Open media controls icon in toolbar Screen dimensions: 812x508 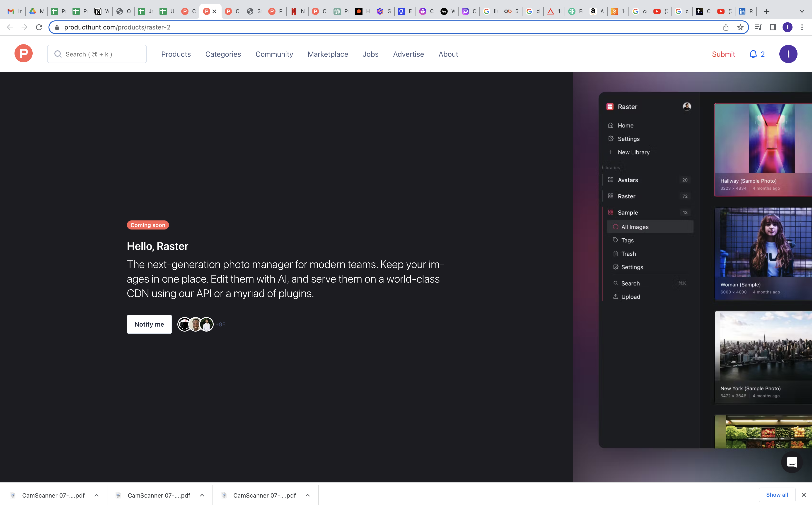click(x=758, y=27)
